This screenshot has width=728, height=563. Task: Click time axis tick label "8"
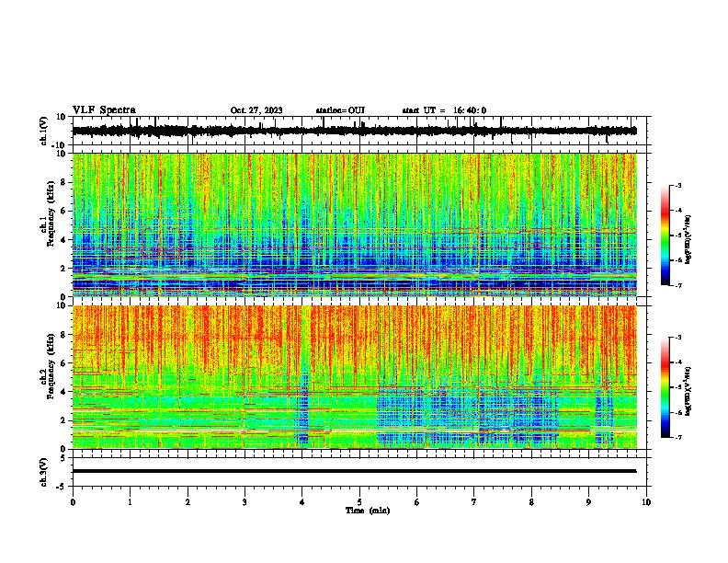[x=531, y=502]
